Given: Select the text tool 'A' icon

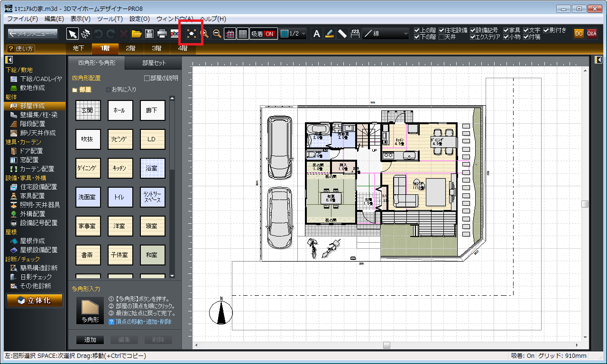Looking at the screenshot, I should click(x=317, y=34).
